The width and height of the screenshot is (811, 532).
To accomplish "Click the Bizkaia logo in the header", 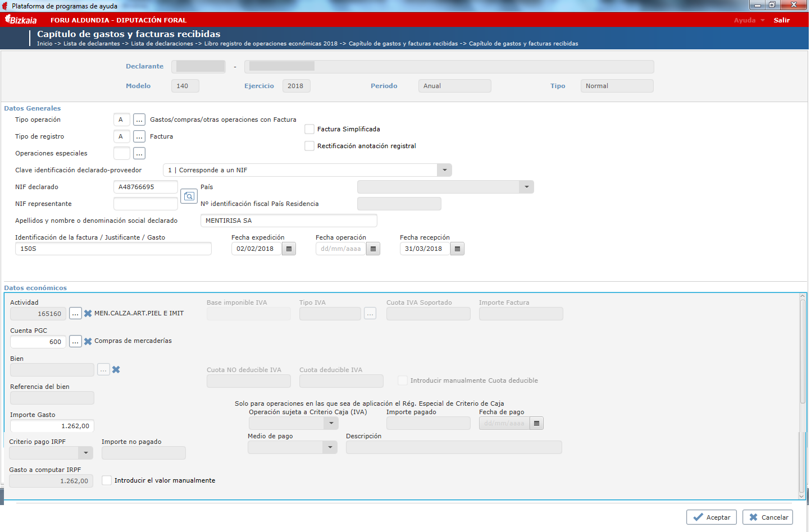I will click(21, 20).
